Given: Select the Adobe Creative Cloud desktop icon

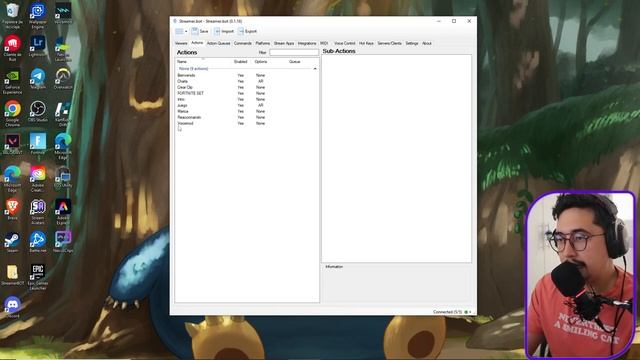Looking at the screenshot, I should tap(38, 179).
